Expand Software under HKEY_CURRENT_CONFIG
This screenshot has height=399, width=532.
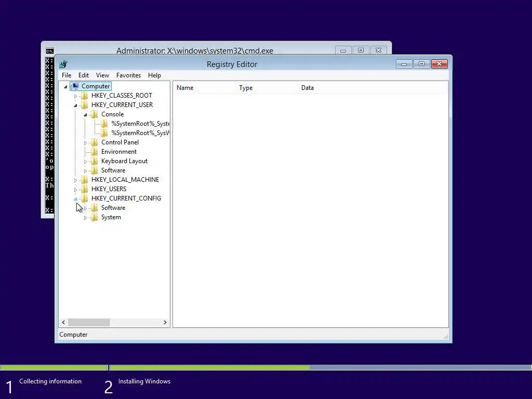(86, 208)
